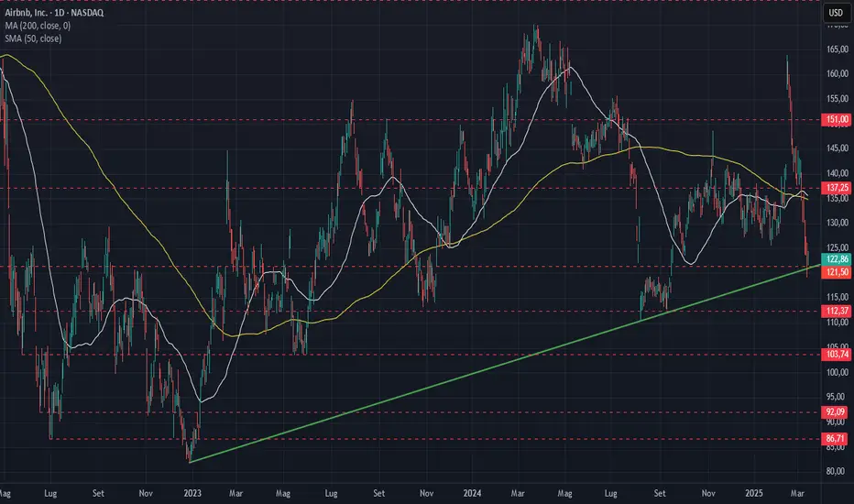Click the Nov label left of 2023
Viewport: 854px width, 504px height.
pos(146,493)
